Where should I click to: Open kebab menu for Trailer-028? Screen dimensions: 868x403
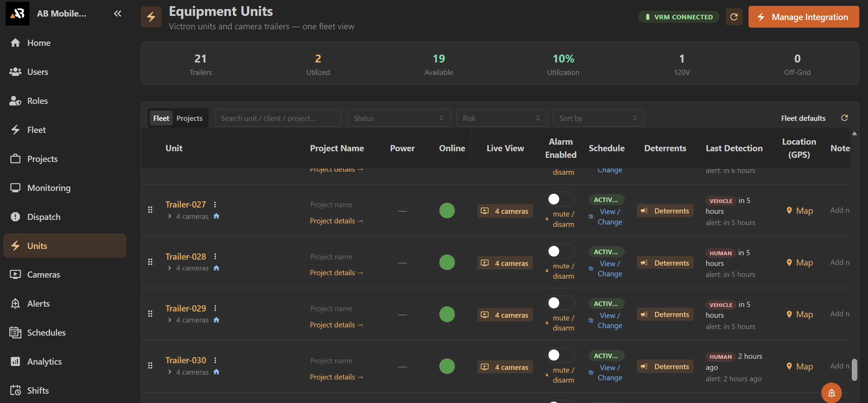[215, 257]
